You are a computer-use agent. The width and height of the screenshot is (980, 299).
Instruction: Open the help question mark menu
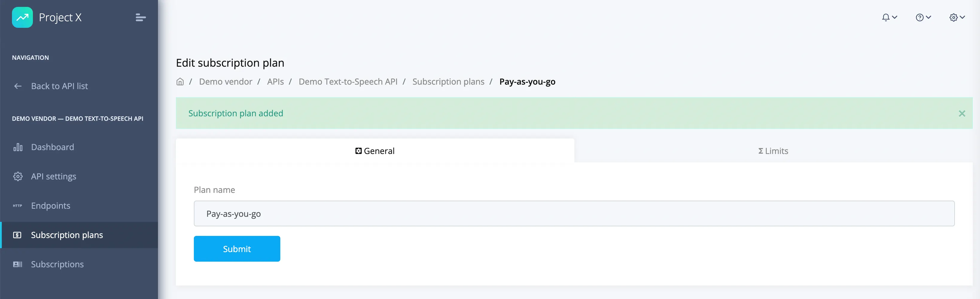click(923, 18)
